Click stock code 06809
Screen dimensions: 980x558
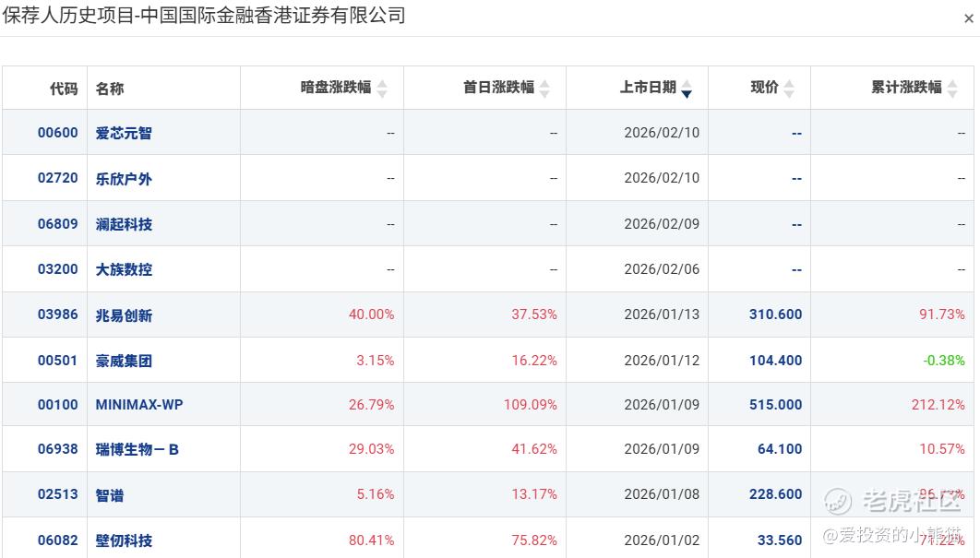point(57,224)
